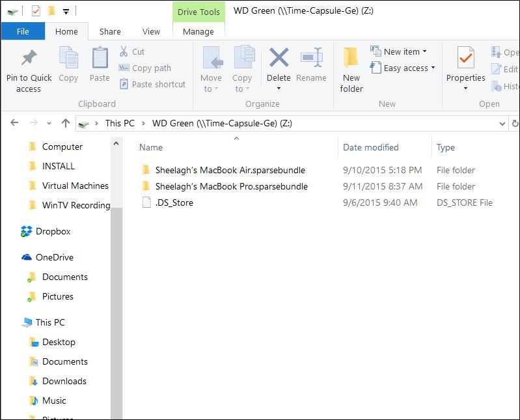Click the Properties checkmark icon
520x420 pixels.
click(x=465, y=57)
